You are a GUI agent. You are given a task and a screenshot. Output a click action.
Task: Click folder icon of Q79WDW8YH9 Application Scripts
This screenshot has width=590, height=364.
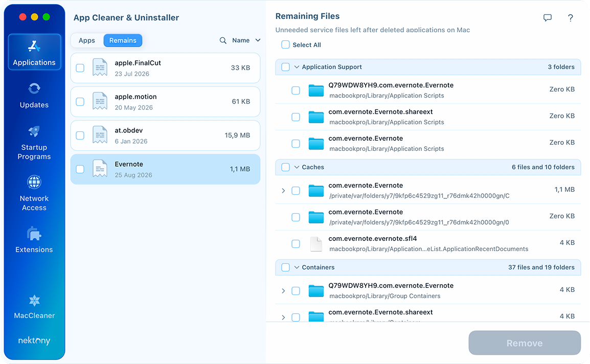point(316,90)
